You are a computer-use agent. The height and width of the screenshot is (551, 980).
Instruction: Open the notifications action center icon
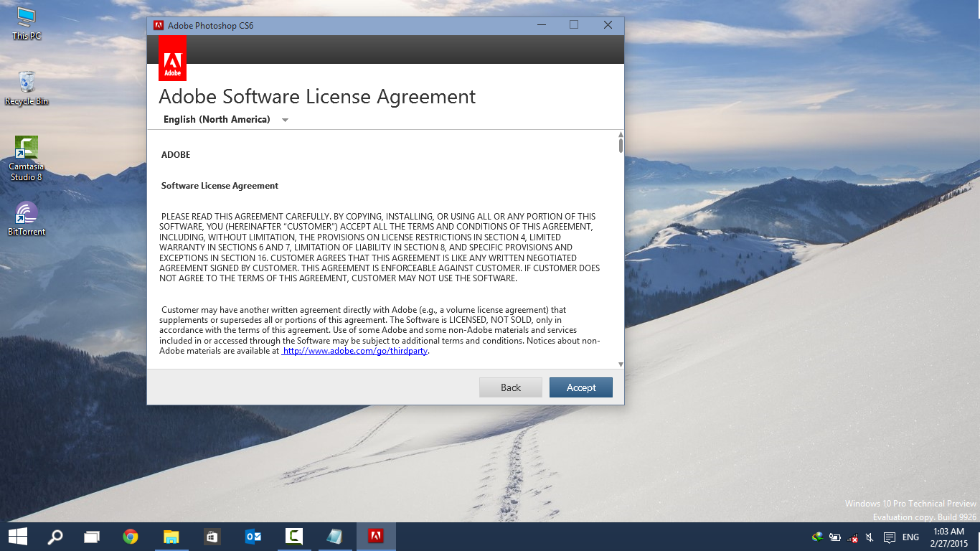tap(889, 537)
